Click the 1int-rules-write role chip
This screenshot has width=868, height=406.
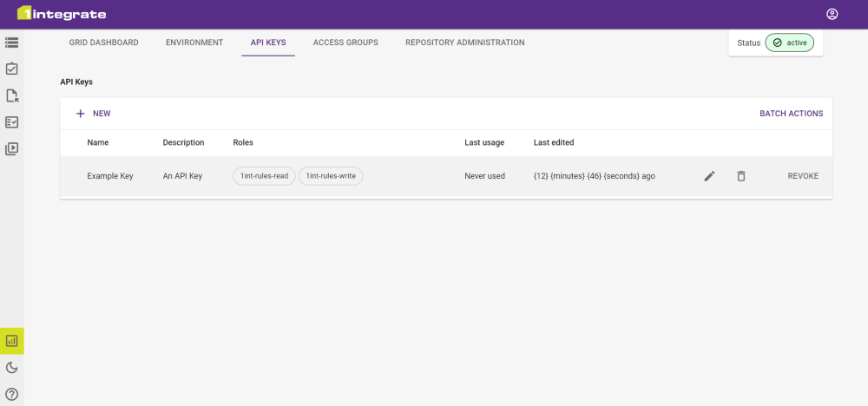[x=331, y=176]
